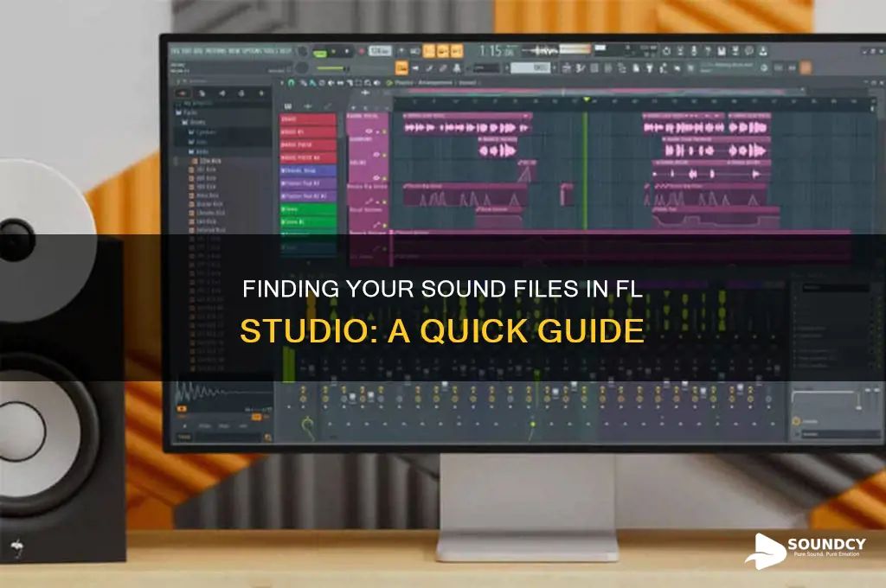Toggle playlist magnet snap icon

[x=291, y=83]
